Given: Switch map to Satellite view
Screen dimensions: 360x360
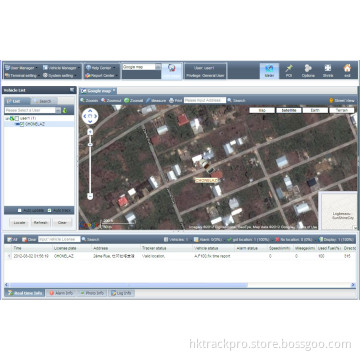Looking at the screenshot, I should [x=289, y=110].
